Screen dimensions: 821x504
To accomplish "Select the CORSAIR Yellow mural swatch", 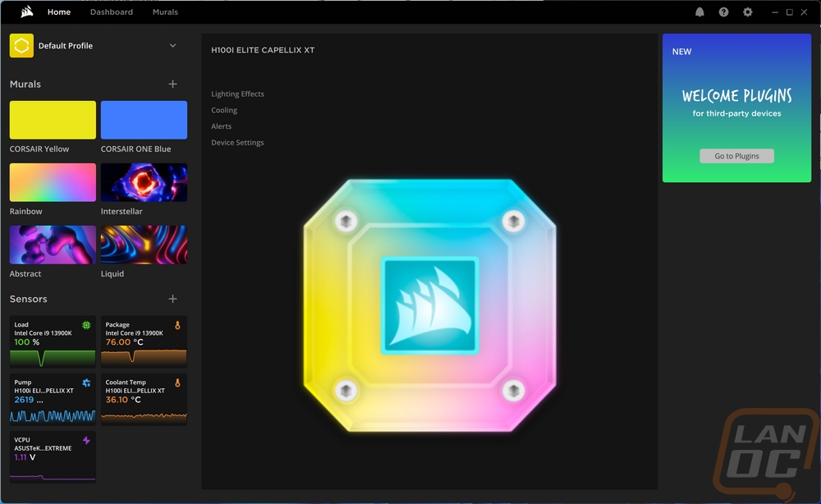I will [x=53, y=120].
